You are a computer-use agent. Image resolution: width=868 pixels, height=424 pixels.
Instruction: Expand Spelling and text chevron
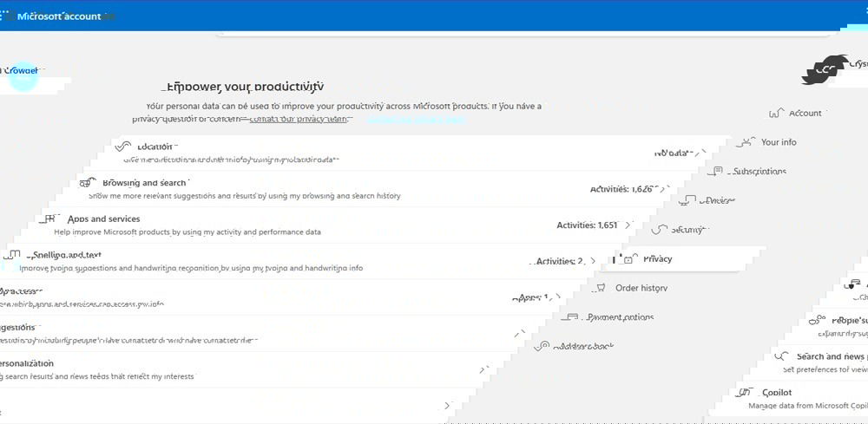pyautogui.click(x=593, y=261)
